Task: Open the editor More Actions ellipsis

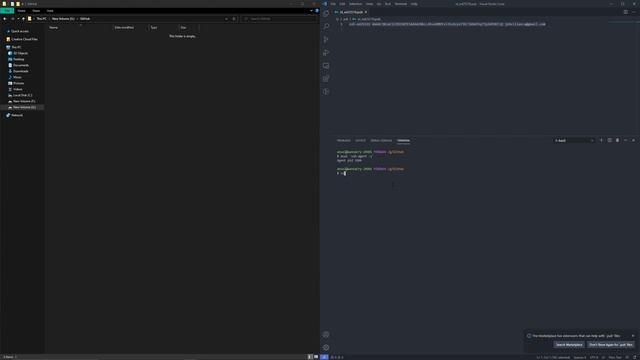Action: (633, 12)
